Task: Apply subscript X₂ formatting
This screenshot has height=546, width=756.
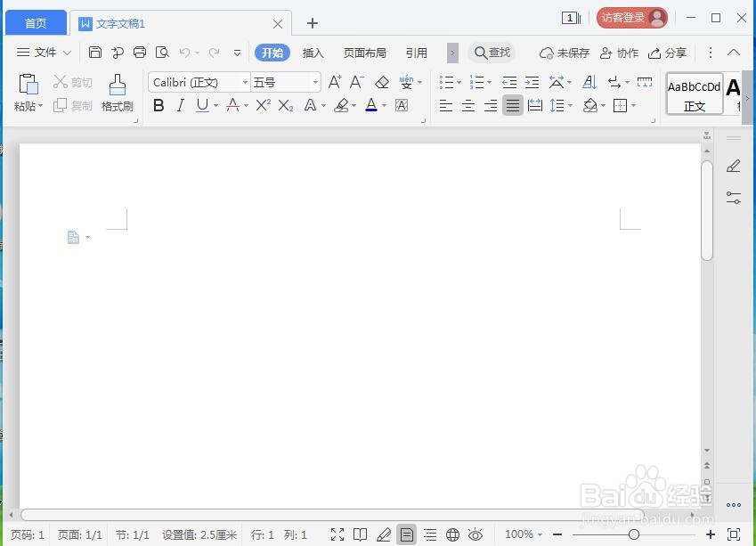Action: (x=286, y=105)
